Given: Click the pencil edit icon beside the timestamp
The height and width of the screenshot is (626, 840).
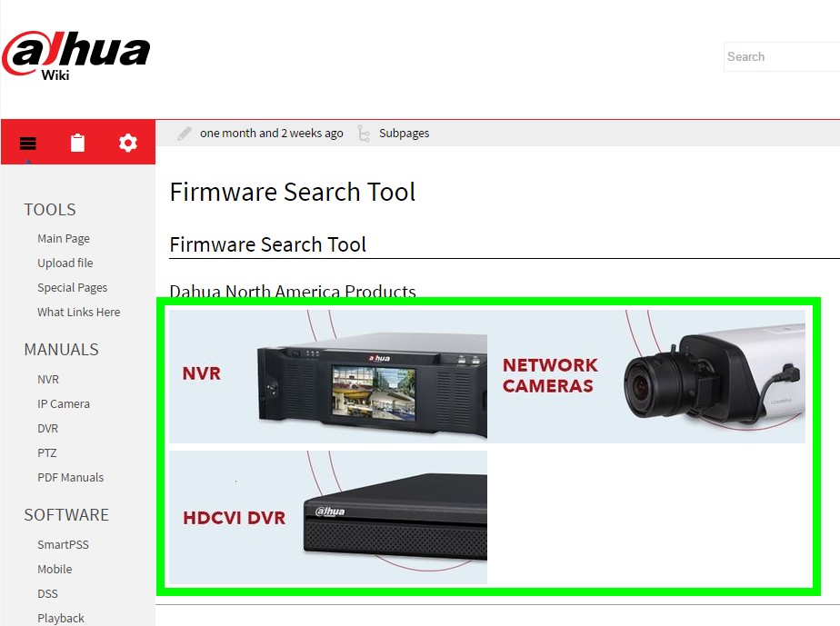Looking at the screenshot, I should pos(185,133).
